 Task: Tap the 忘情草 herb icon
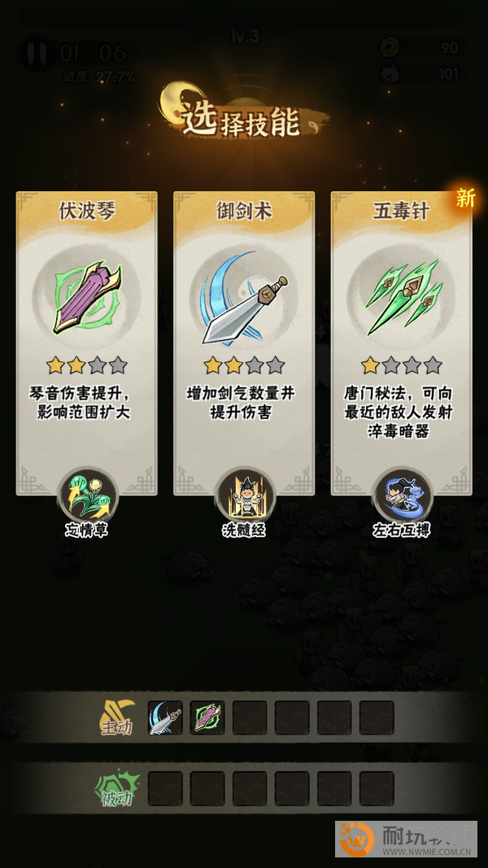(x=87, y=493)
